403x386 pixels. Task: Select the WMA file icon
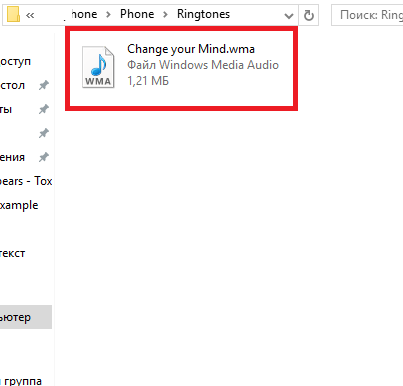98,67
